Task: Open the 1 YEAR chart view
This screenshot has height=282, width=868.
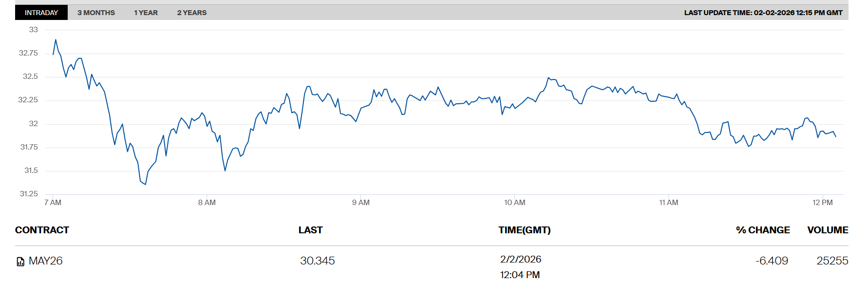Action: (x=146, y=13)
